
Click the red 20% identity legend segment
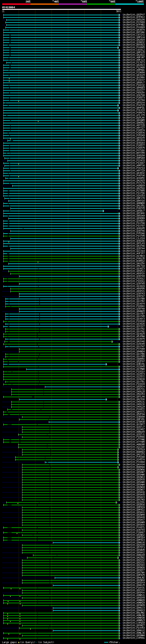point(16,4)
